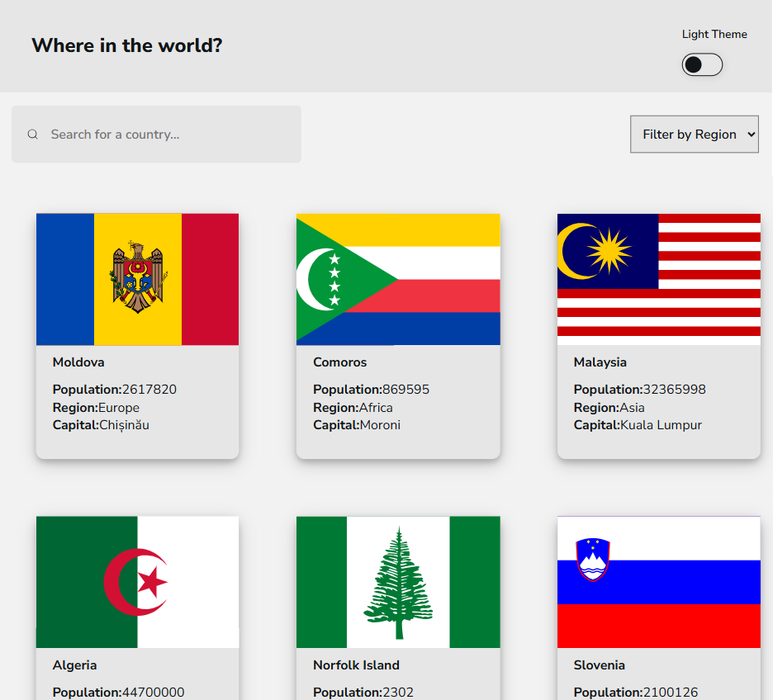Click the Malaysia flag image
This screenshot has width=773, height=700.
(658, 279)
